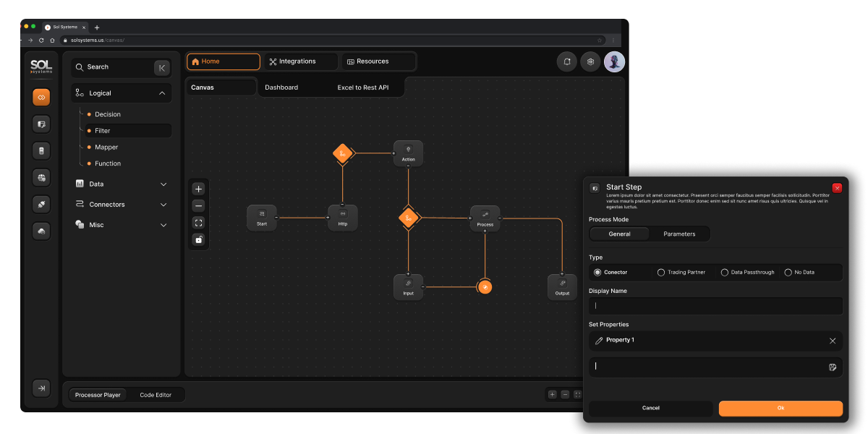868x434 pixels.
Task: Open the Excel to Rest API tab
Action: [363, 88]
